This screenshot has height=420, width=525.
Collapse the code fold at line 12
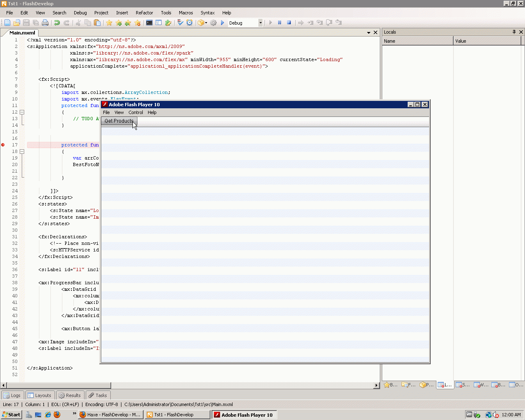pos(22,112)
